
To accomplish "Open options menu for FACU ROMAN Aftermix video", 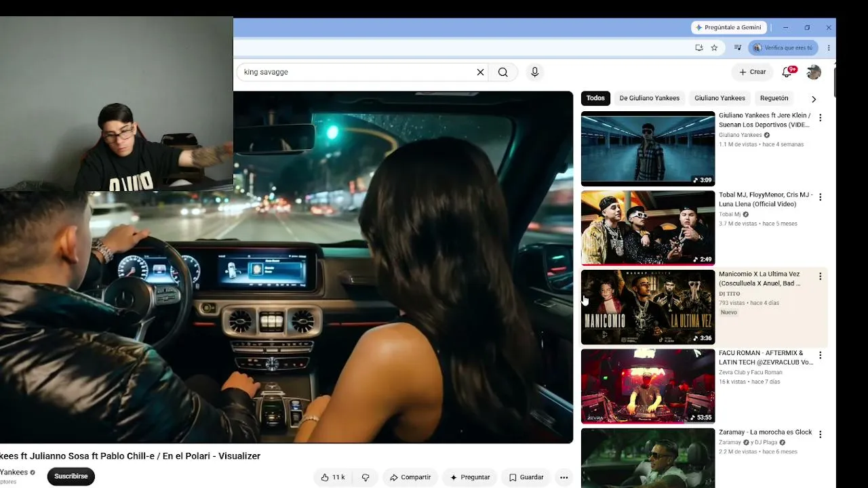I will [x=820, y=355].
